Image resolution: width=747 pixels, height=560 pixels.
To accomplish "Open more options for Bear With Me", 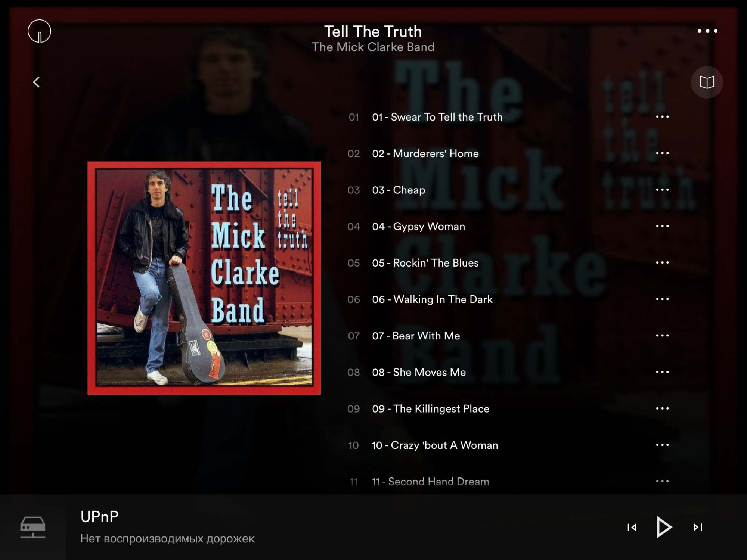I will point(662,336).
